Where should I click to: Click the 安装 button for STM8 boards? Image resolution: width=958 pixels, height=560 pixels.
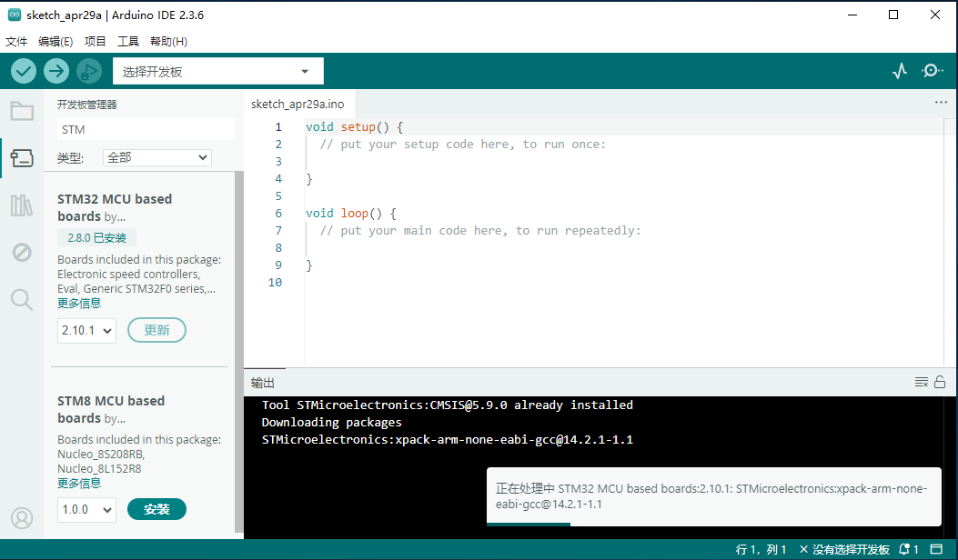coord(156,509)
